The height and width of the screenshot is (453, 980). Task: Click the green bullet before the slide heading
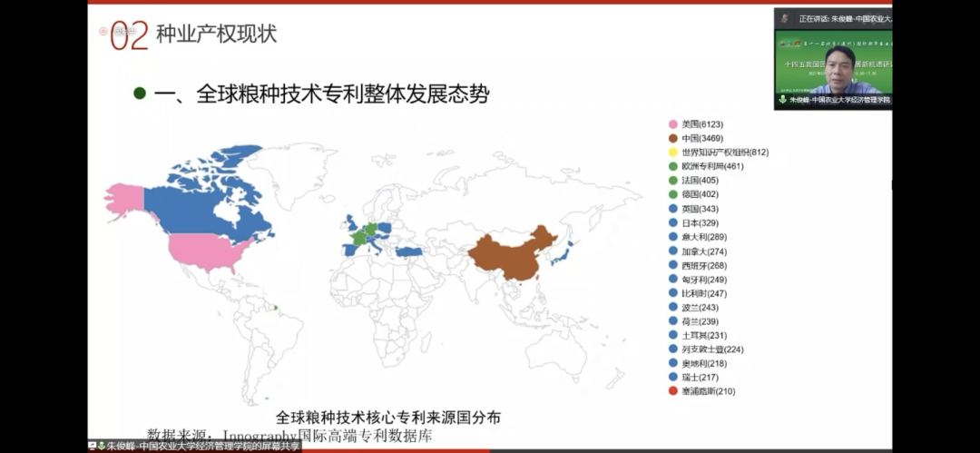[139, 93]
